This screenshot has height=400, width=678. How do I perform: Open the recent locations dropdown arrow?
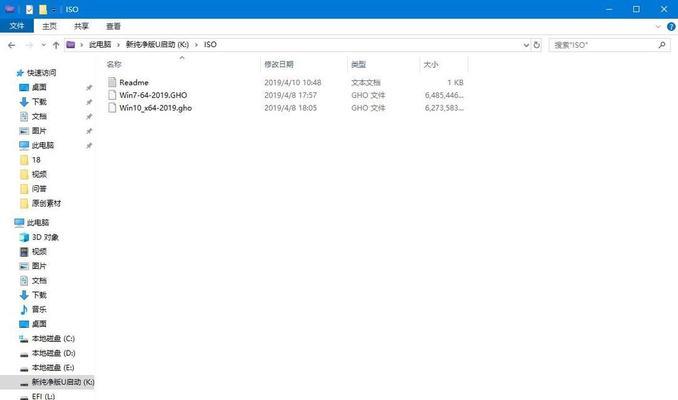(x=43, y=45)
